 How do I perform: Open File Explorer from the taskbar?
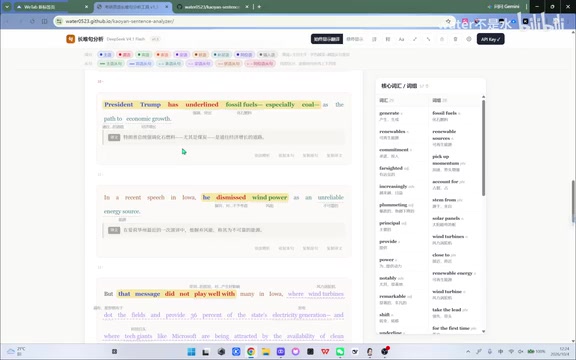click(266, 352)
